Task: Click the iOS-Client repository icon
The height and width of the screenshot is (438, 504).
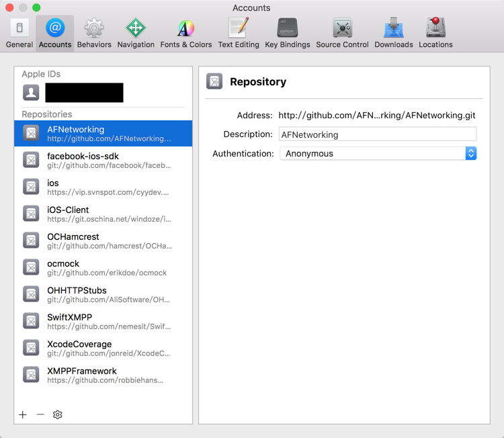Action: 31,214
